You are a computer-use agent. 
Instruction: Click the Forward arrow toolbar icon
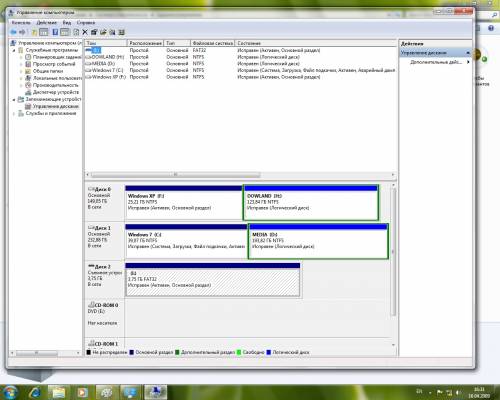pos(22,32)
